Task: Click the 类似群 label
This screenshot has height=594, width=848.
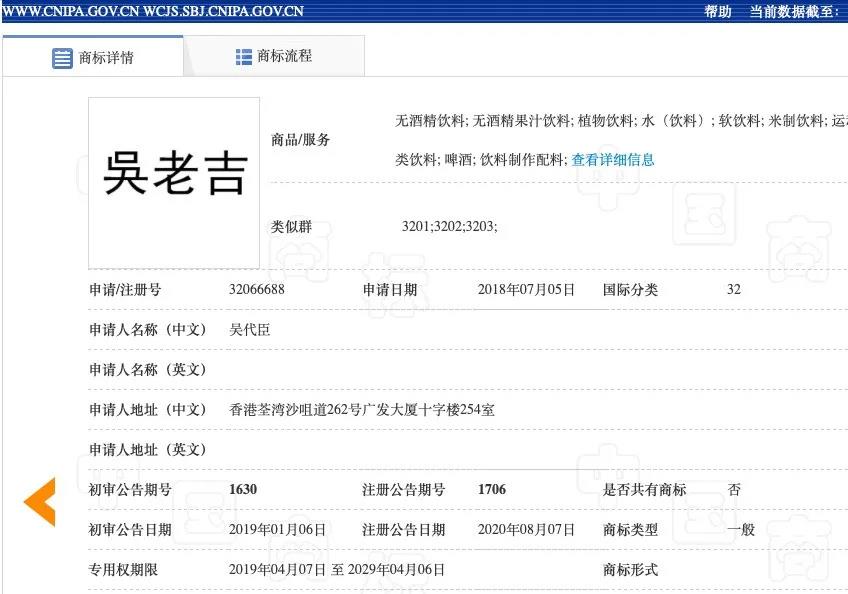Action: coord(292,226)
